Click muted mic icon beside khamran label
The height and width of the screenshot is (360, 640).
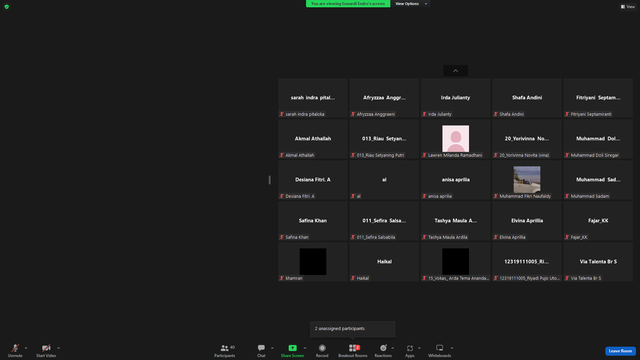(282, 278)
